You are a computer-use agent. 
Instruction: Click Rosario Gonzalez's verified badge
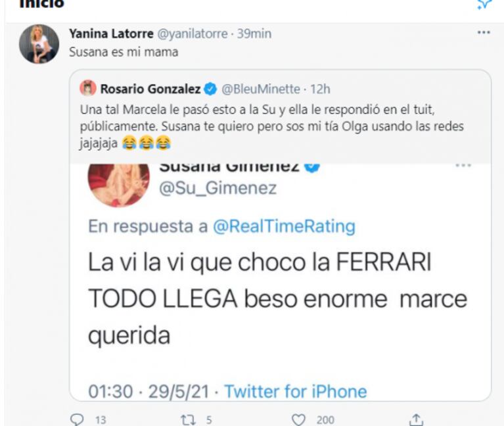pos(210,88)
